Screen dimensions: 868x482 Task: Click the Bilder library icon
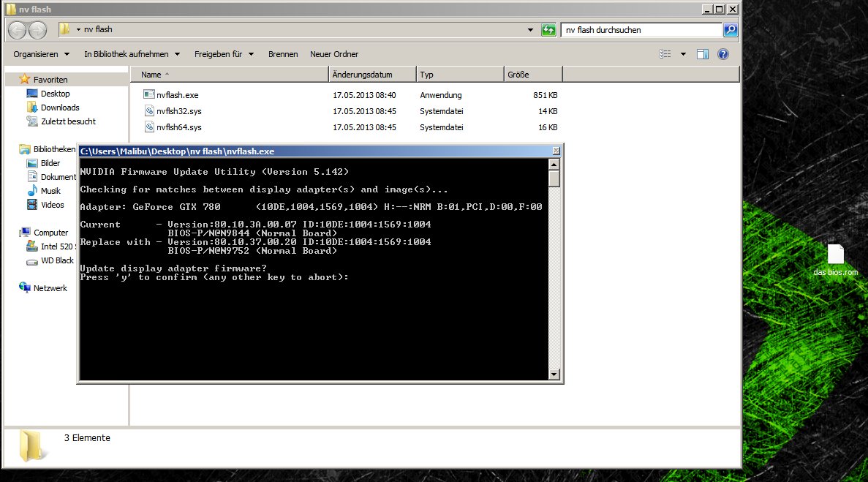(x=32, y=163)
